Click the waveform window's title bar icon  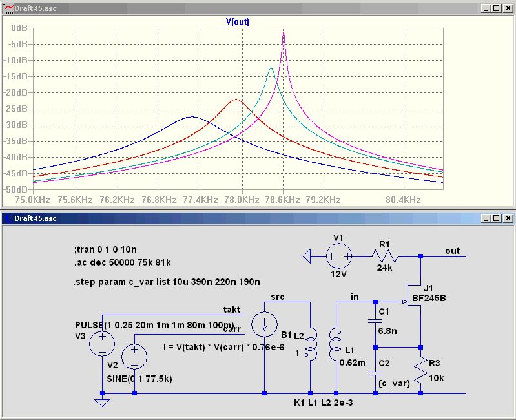coord(8,8)
